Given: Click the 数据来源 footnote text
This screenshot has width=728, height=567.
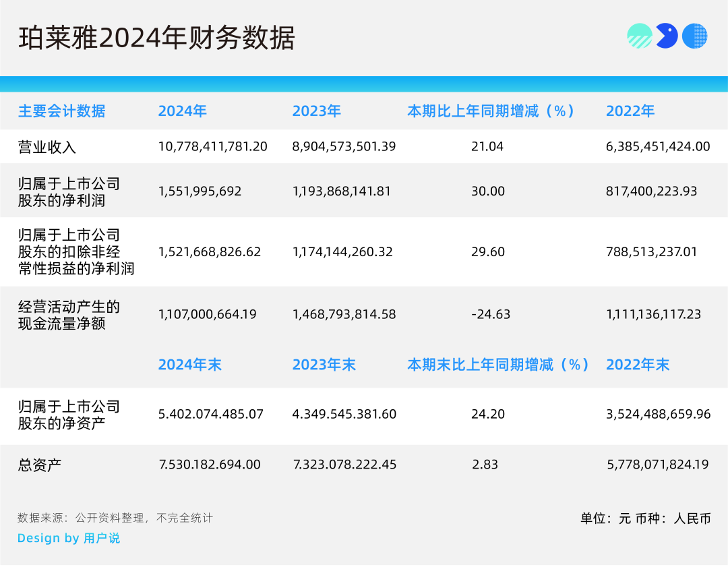Looking at the screenshot, I should point(115,518).
